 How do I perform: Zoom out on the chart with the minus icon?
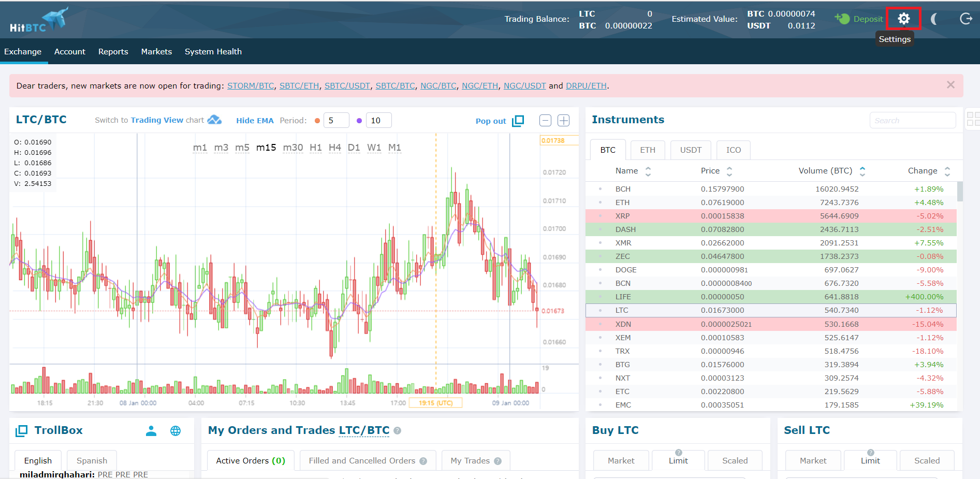click(x=545, y=120)
